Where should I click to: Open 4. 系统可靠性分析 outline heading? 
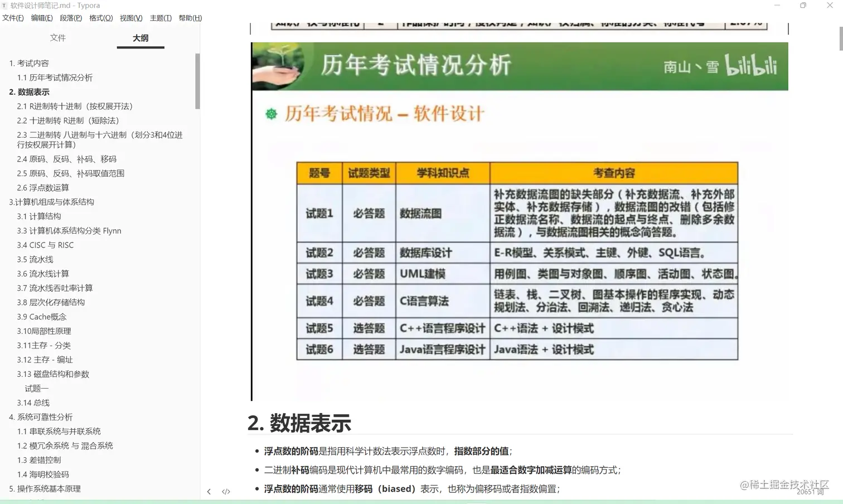[41, 417]
